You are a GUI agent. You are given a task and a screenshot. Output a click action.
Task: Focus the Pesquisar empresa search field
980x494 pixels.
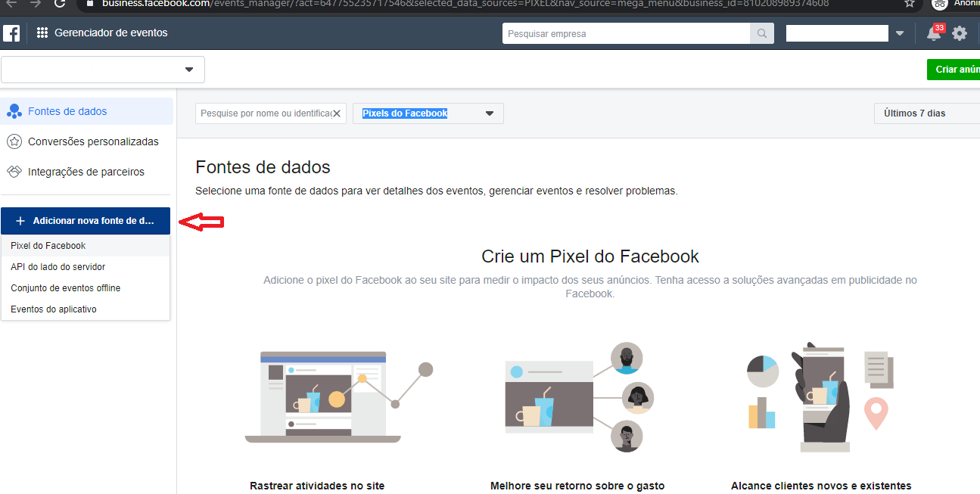[x=626, y=33]
